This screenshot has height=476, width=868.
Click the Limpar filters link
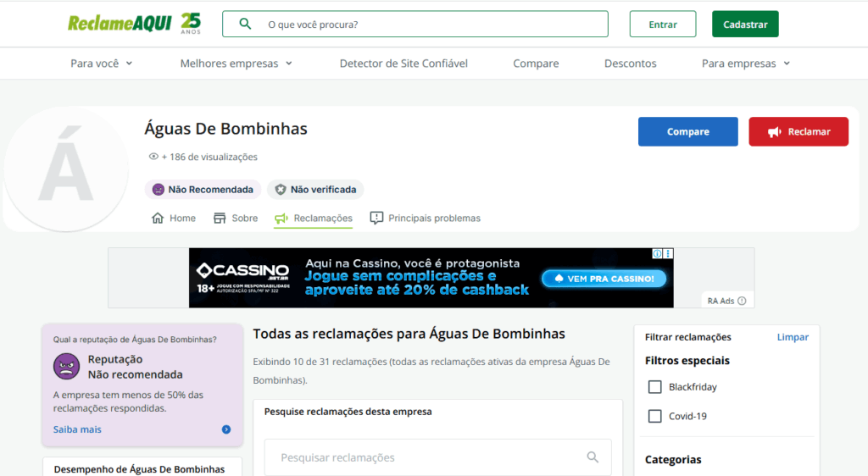pos(793,337)
